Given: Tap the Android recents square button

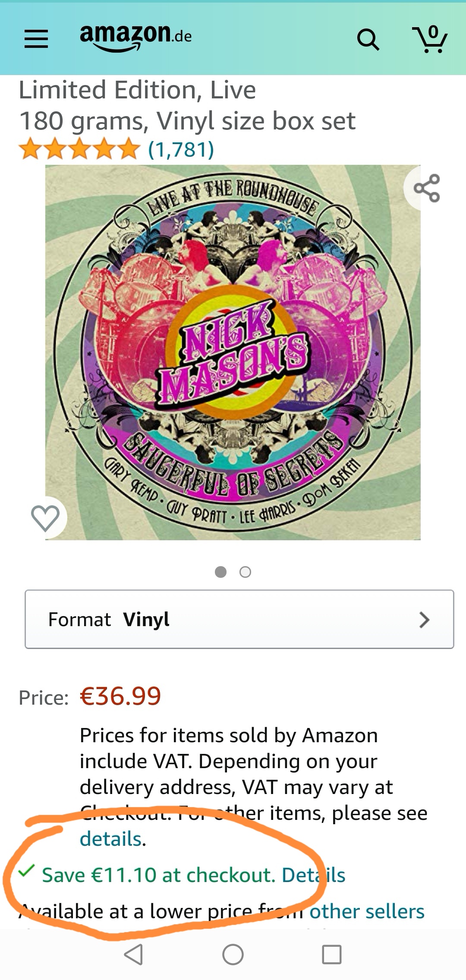Looking at the screenshot, I should point(332,954).
